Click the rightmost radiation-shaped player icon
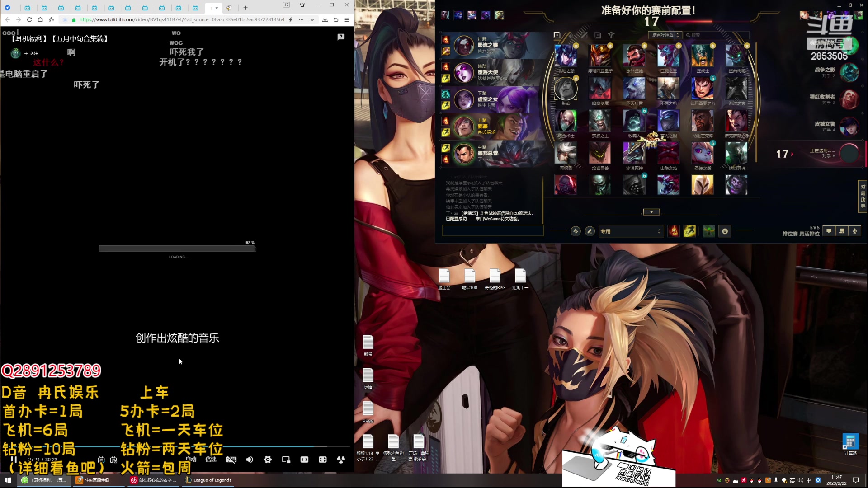This screenshot has width=868, height=488. coord(341,460)
